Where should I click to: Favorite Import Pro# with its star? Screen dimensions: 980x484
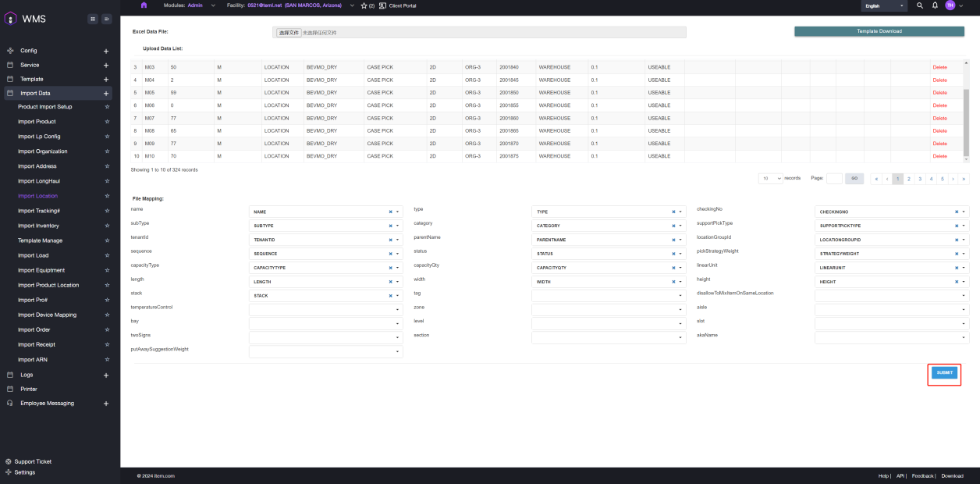[108, 300]
